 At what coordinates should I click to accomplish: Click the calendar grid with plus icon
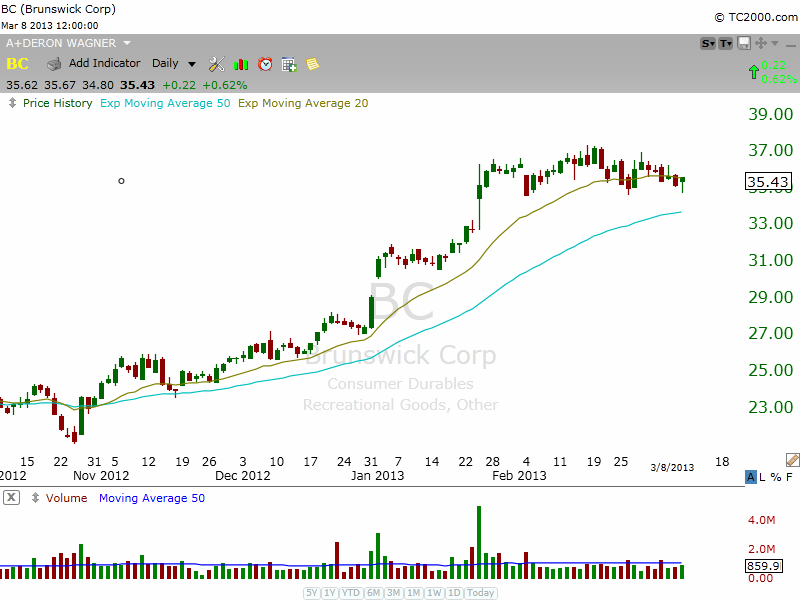[289, 64]
